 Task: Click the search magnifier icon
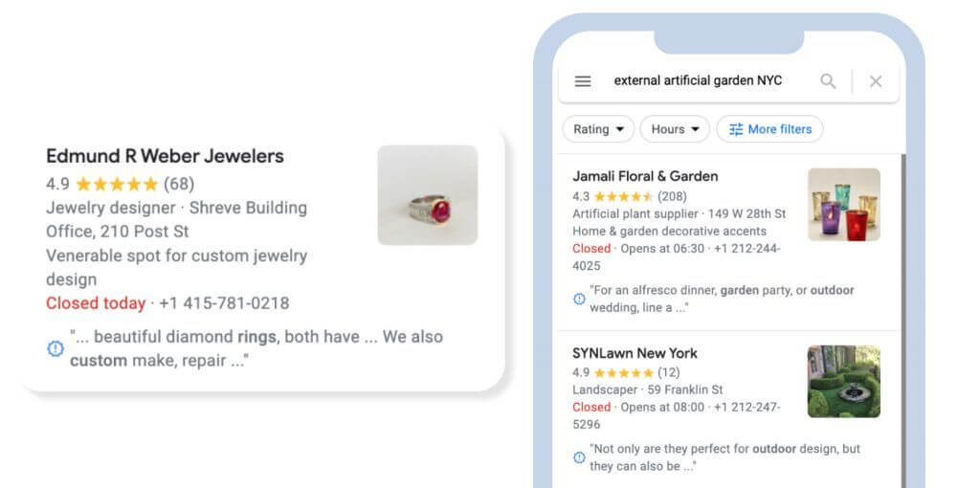[x=829, y=81]
